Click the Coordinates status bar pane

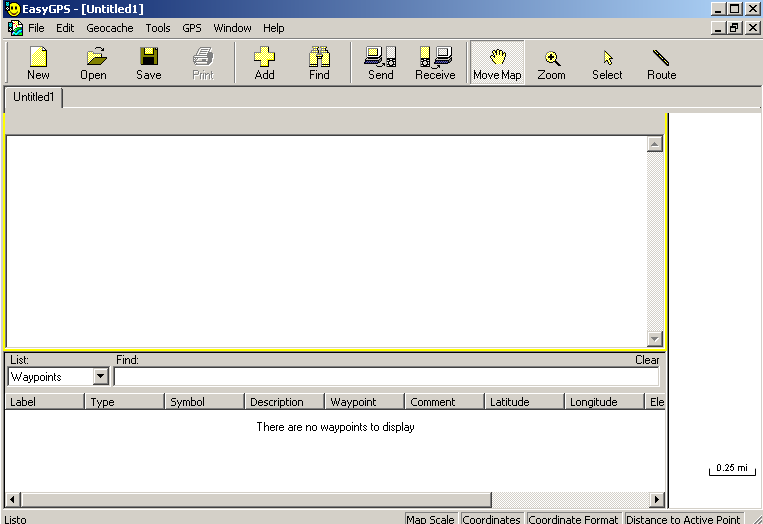click(x=491, y=519)
